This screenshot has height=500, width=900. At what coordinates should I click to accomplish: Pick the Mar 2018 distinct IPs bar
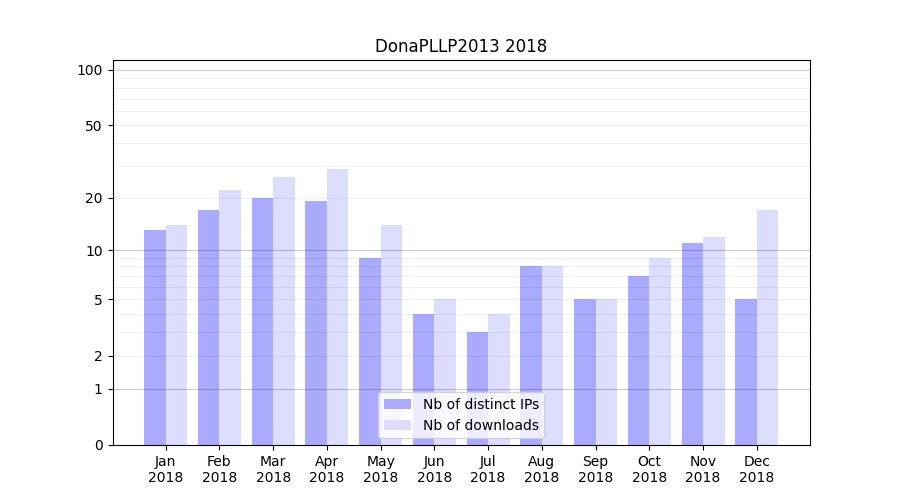click(x=262, y=321)
